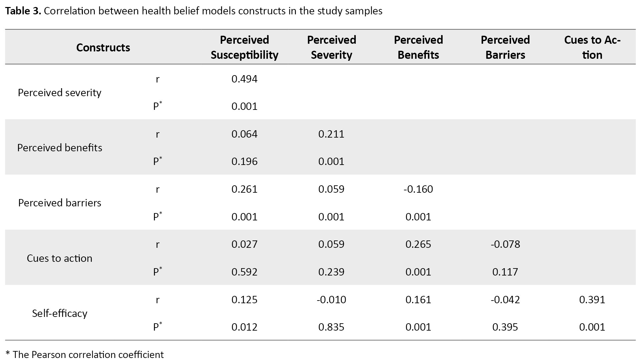The width and height of the screenshot is (641, 364).
Task: Select the Perceived Benefits column header
Action: (418, 47)
